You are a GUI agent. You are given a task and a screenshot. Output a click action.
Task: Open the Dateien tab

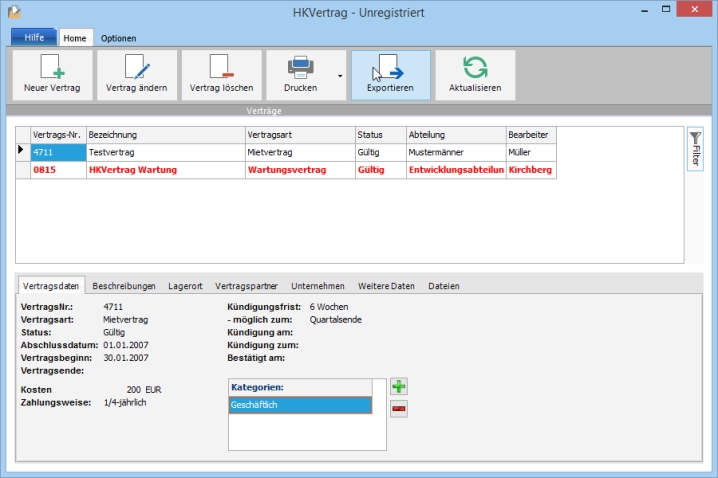tap(443, 286)
